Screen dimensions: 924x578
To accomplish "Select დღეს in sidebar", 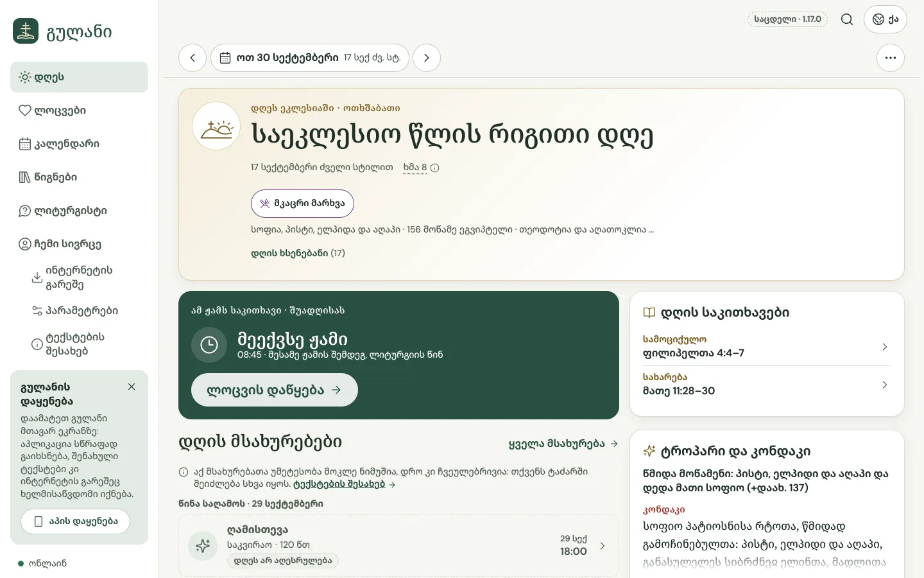I will point(79,77).
